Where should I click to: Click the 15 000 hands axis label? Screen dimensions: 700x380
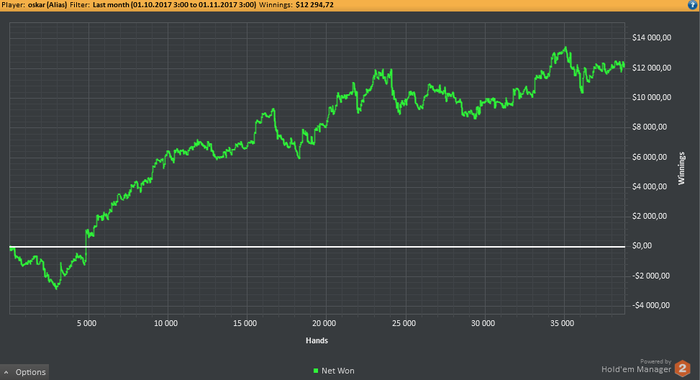pyautogui.click(x=245, y=323)
